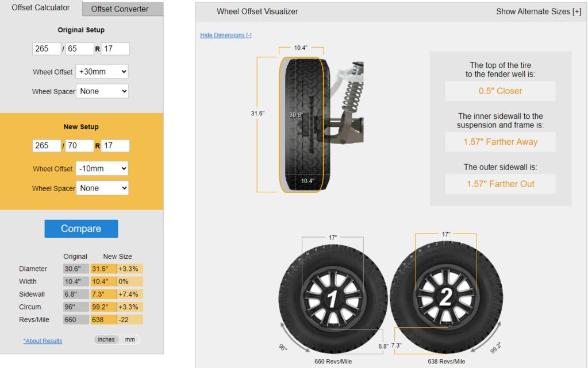Click the Revs/Mile difference -22

[x=130, y=320]
